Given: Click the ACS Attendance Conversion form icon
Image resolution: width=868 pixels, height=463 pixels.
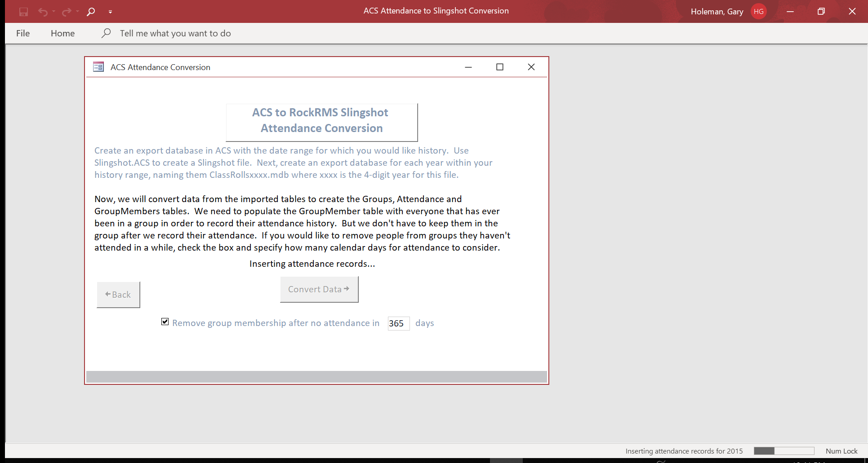Looking at the screenshot, I should 98,67.
